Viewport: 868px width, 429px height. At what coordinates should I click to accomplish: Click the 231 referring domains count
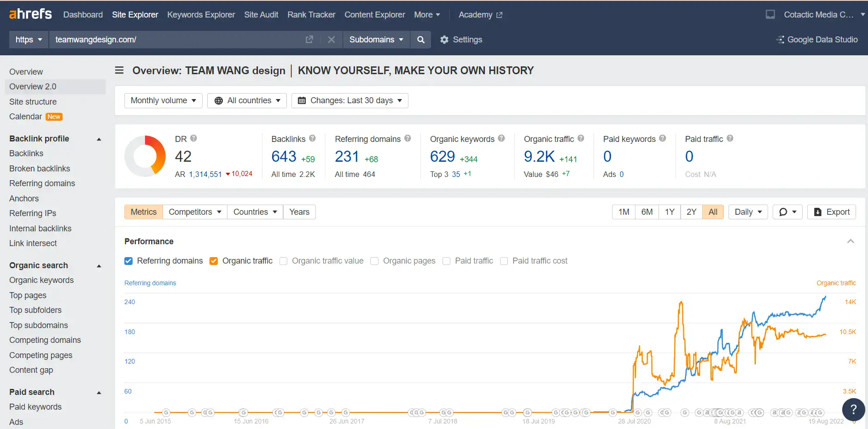point(347,157)
